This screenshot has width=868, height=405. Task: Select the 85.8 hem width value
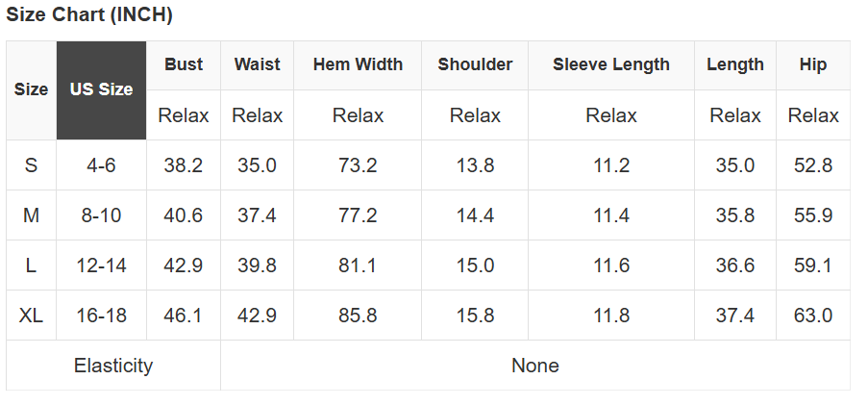point(358,316)
